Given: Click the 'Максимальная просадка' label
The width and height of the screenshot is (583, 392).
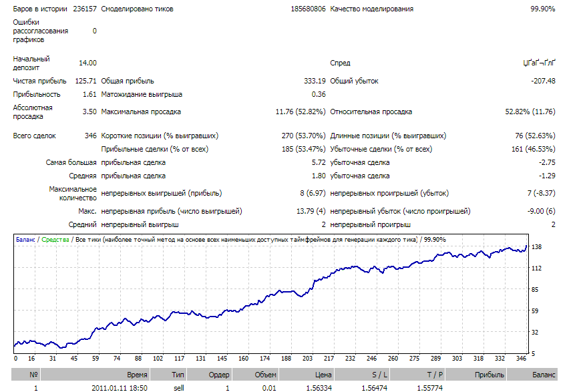Looking at the screenshot, I should pyautogui.click(x=141, y=112).
